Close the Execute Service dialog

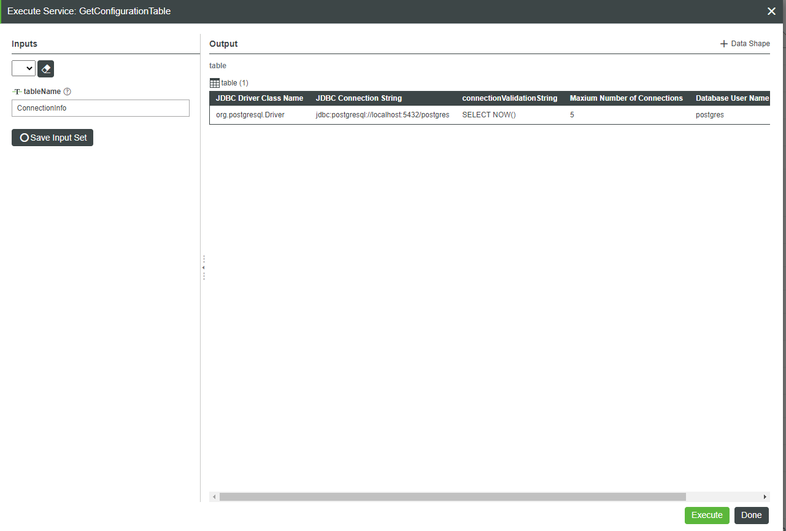click(771, 11)
